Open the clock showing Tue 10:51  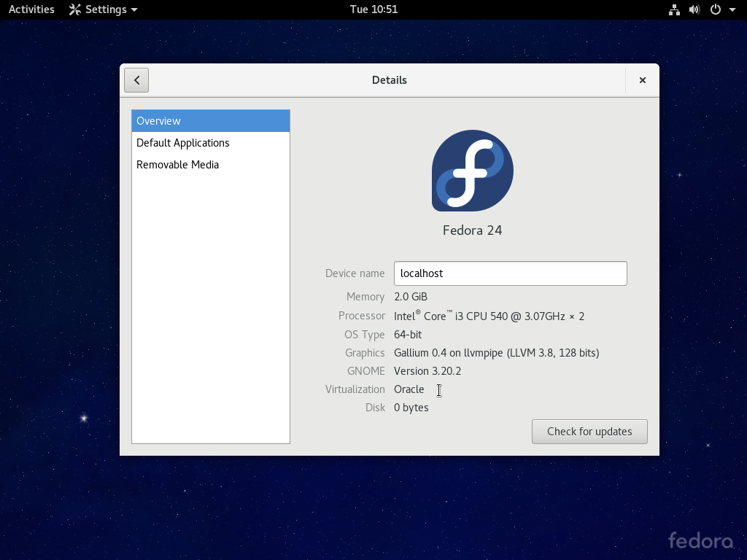(373, 9)
